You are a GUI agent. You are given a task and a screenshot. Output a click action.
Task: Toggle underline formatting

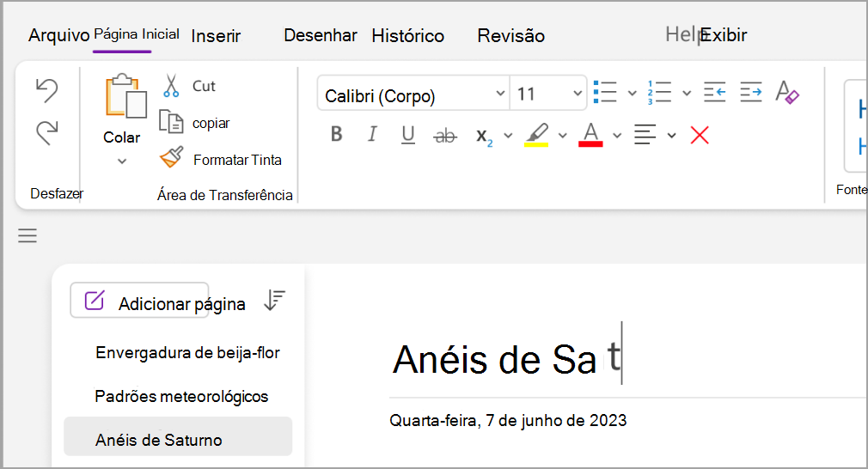click(x=408, y=134)
